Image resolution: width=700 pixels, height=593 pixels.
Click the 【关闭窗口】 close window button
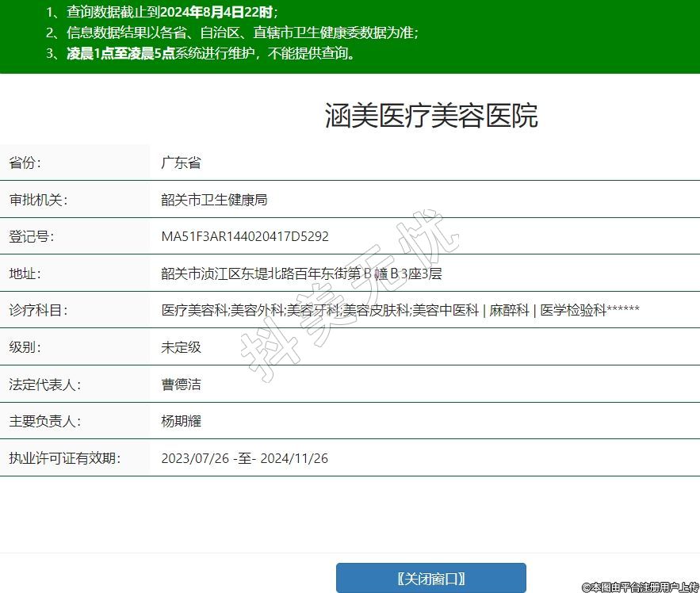click(x=430, y=578)
